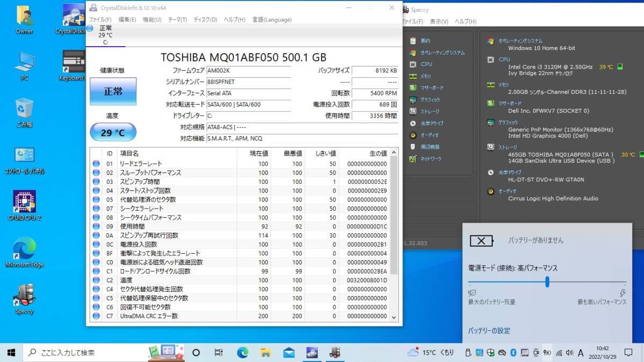Select the 代替処理済のセクタ数 SMART row
The width and height of the screenshot is (644, 362).
240,200
